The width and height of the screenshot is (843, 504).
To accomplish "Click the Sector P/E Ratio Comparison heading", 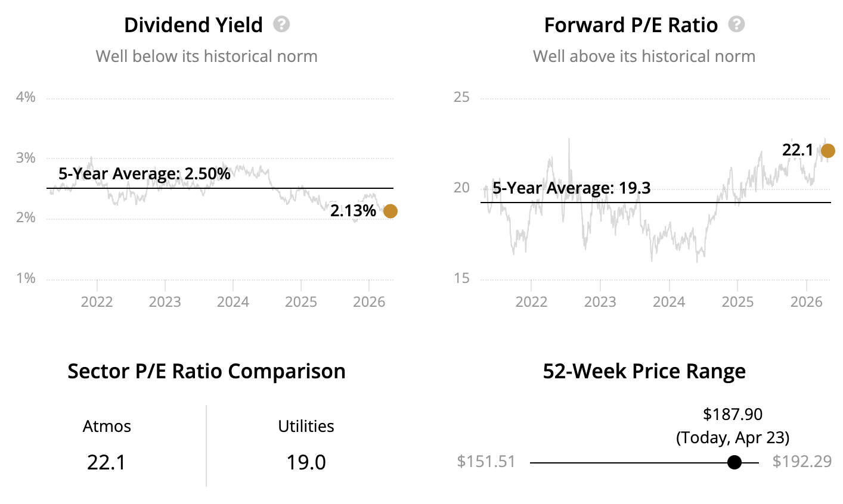I will tap(206, 371).
